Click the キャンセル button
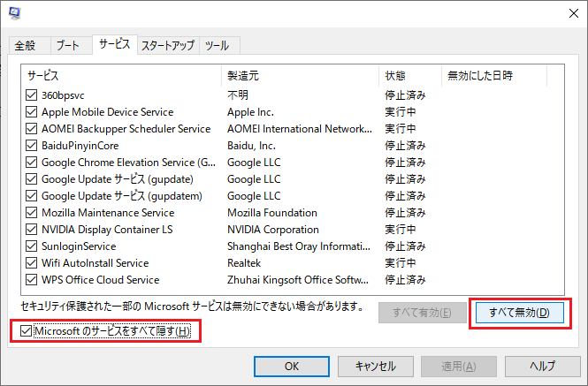Screen dimensions: 588x386 click(x=376, y=367)
